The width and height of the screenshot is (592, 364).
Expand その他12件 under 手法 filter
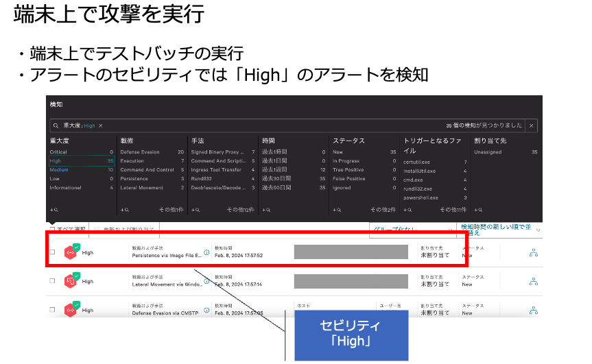[x=241, y=210]
